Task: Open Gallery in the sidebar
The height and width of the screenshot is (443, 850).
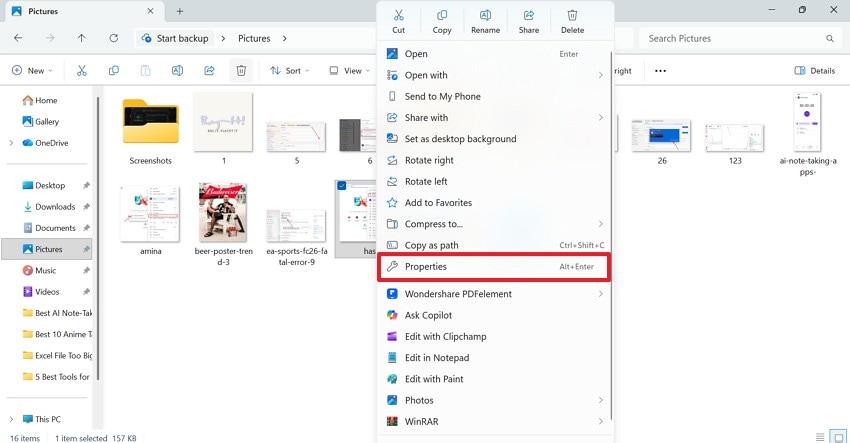Action: [41, 121]
